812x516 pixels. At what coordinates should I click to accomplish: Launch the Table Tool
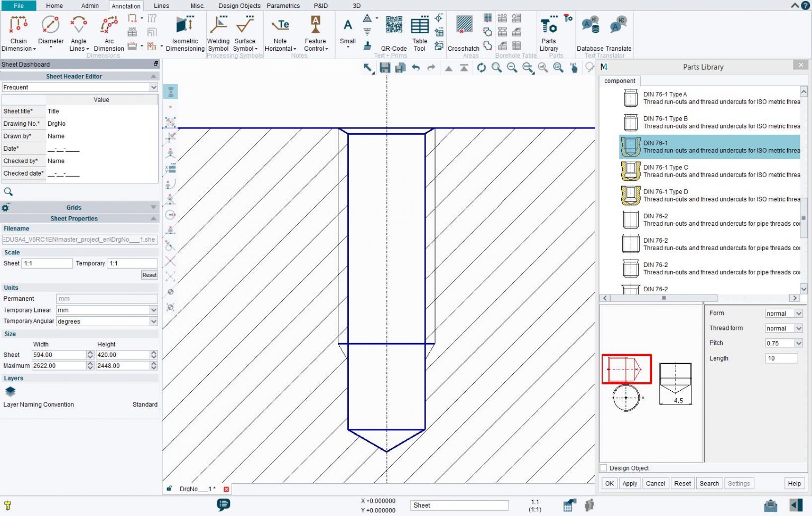click(x=419, y=32)
